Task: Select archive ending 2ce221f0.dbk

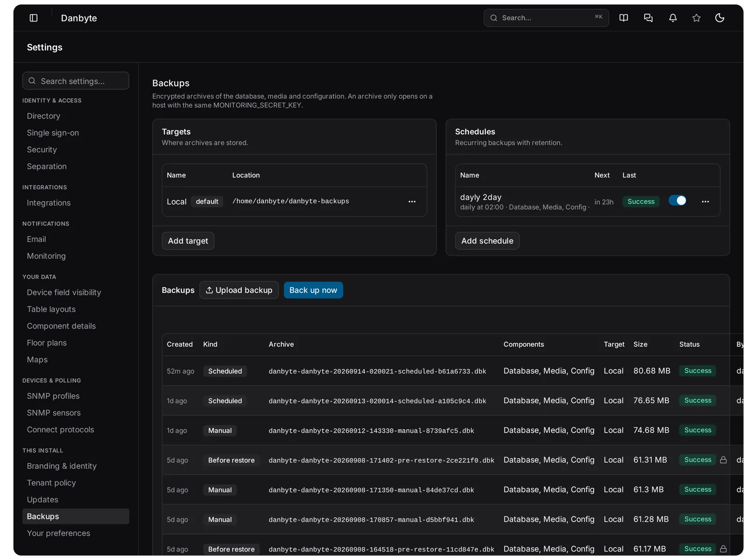Action: (381, 460)
